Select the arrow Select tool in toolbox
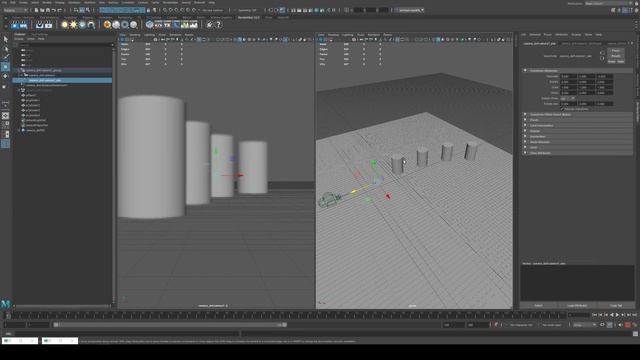640x360 pixels. pos(6,39)
